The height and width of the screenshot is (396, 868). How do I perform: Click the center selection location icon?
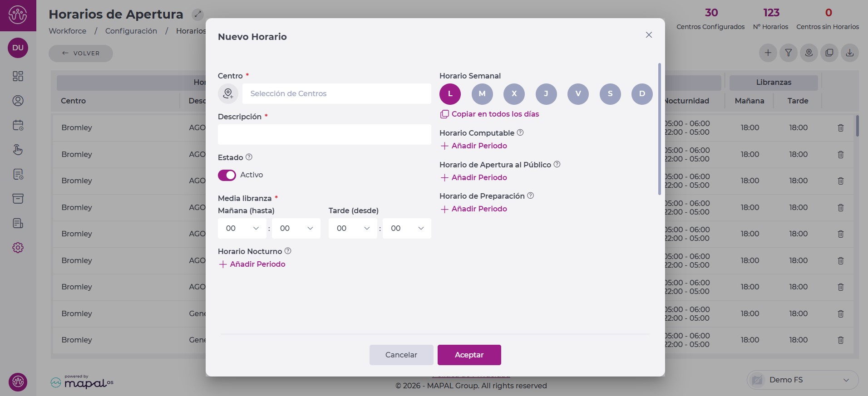[228, 93]
